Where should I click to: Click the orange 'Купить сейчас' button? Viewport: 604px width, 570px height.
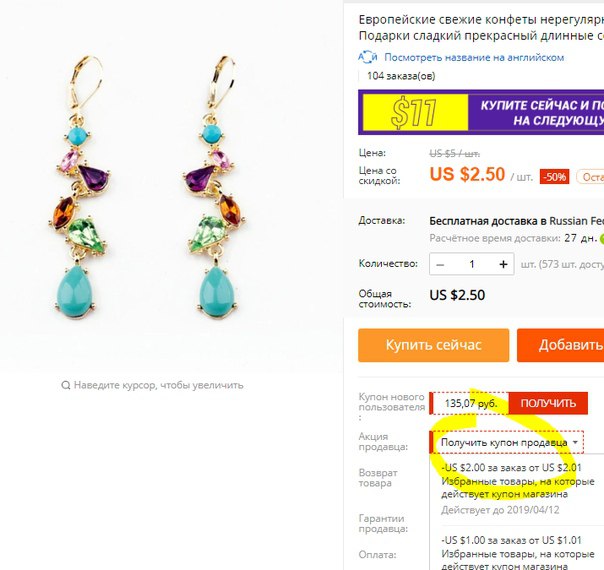coord(434,345)
